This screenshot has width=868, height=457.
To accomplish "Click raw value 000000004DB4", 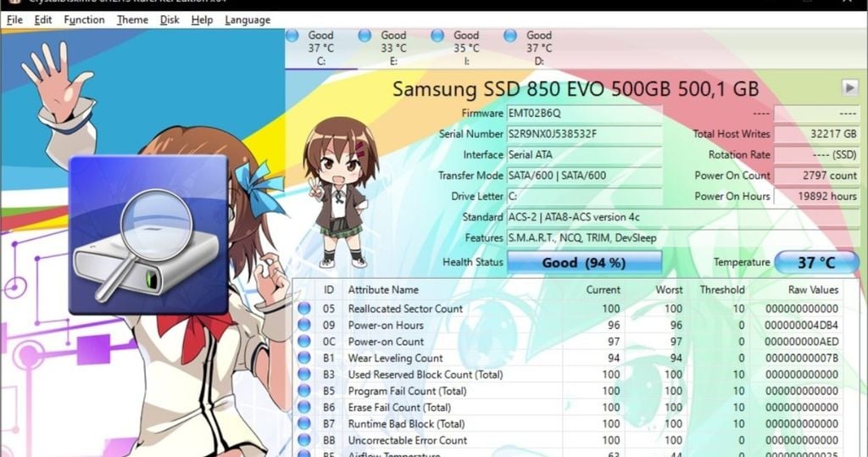I will pos(802,326).
